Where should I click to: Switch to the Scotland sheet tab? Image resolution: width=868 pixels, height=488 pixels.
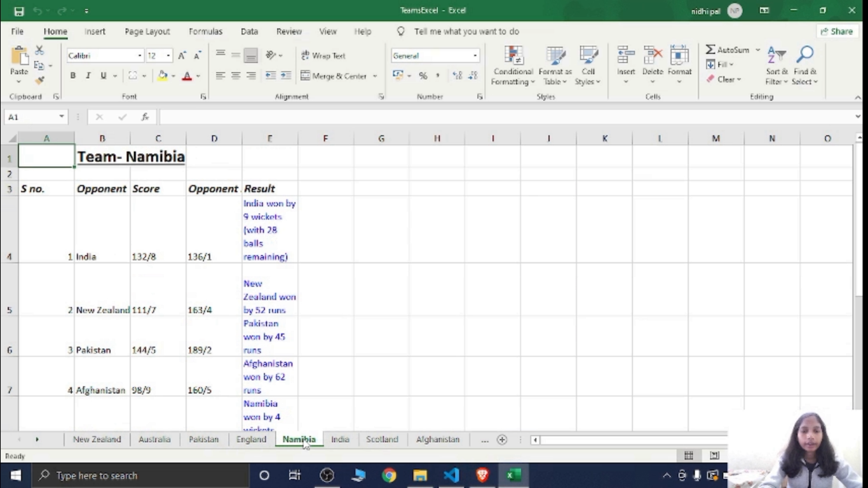tap(381, 439)
